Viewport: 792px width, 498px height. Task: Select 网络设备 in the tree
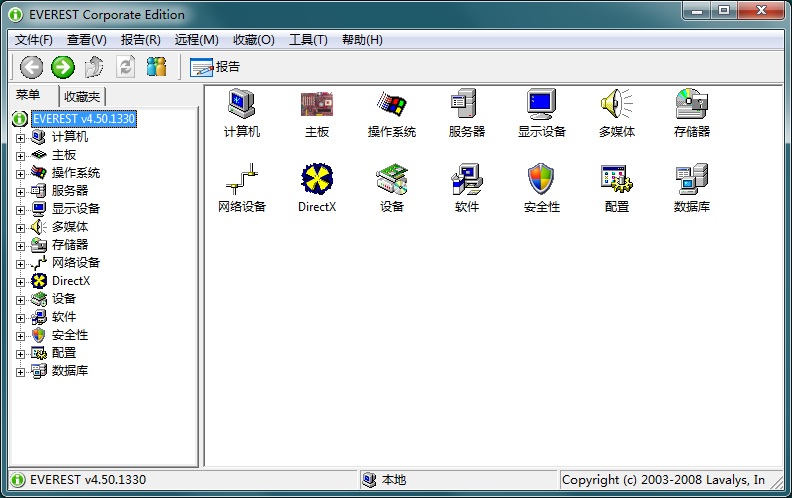(x=76, y=263)
